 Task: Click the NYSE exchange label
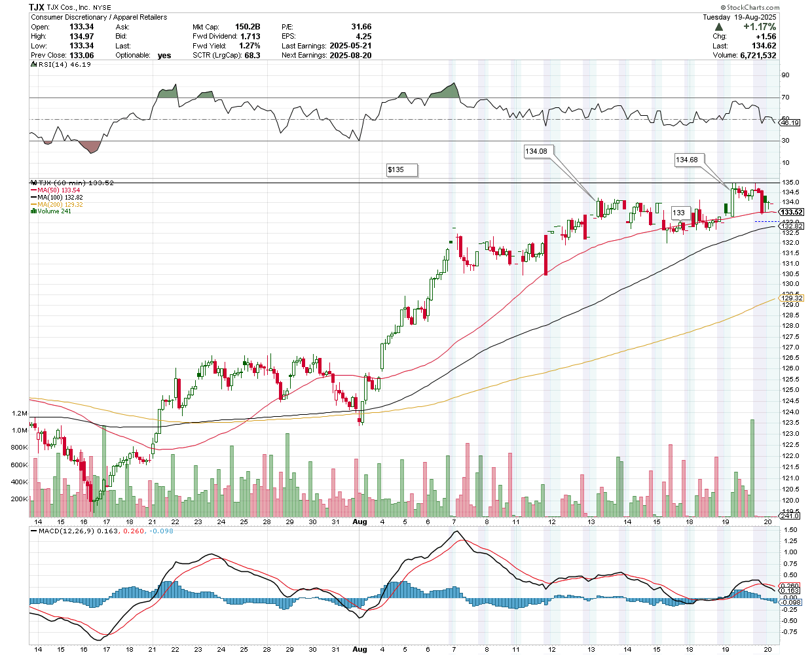(102, 8)
